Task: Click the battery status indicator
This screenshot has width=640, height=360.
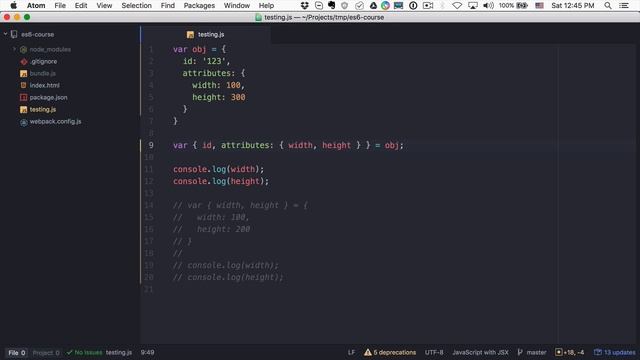Action: (x=513, y=5)
